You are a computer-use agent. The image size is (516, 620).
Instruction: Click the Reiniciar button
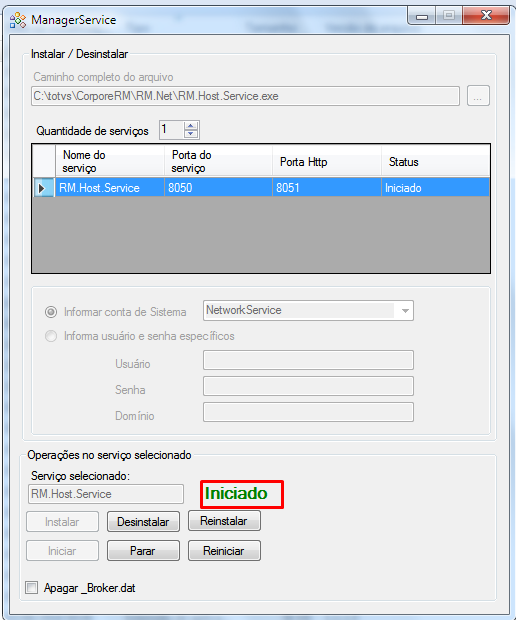pos(224,550)
